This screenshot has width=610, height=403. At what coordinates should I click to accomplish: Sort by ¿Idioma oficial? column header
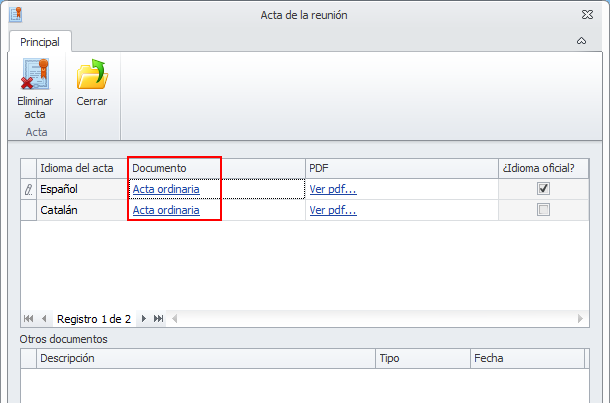click(543, 168)
